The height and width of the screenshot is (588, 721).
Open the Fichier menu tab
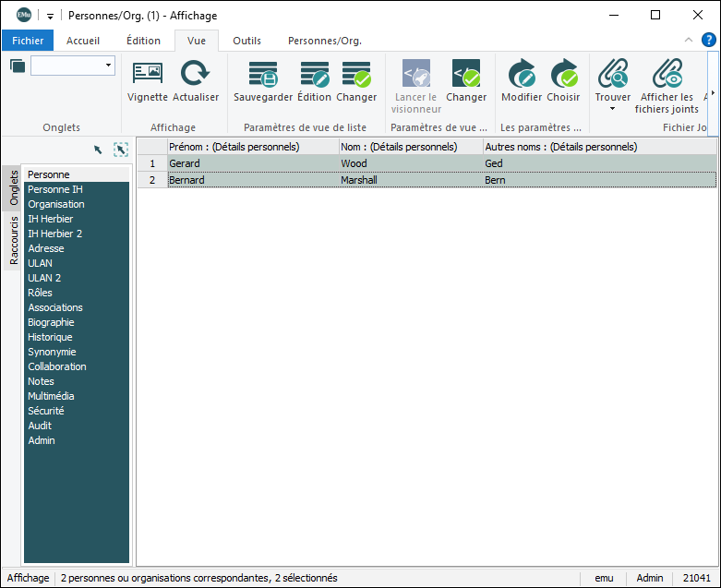pyautogui.click(x=28, y=41)
